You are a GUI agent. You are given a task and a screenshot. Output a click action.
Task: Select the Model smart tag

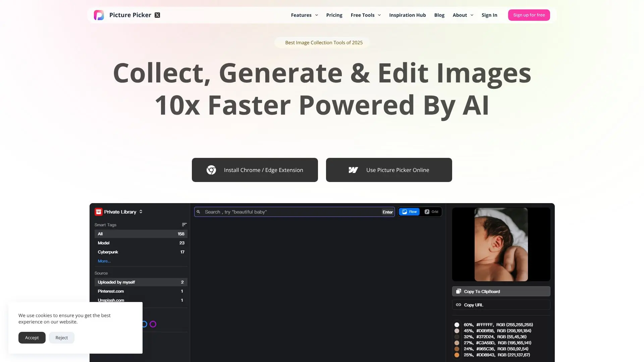[x=141, y=243]
